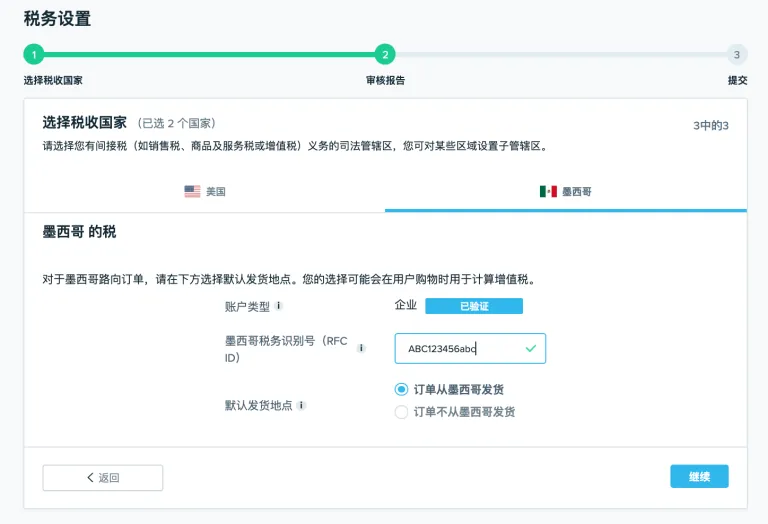Select 订单不从墨西哥发货 radio option
Image resolution: width=768 pixels, height=524 pixels.
(401, 412)
